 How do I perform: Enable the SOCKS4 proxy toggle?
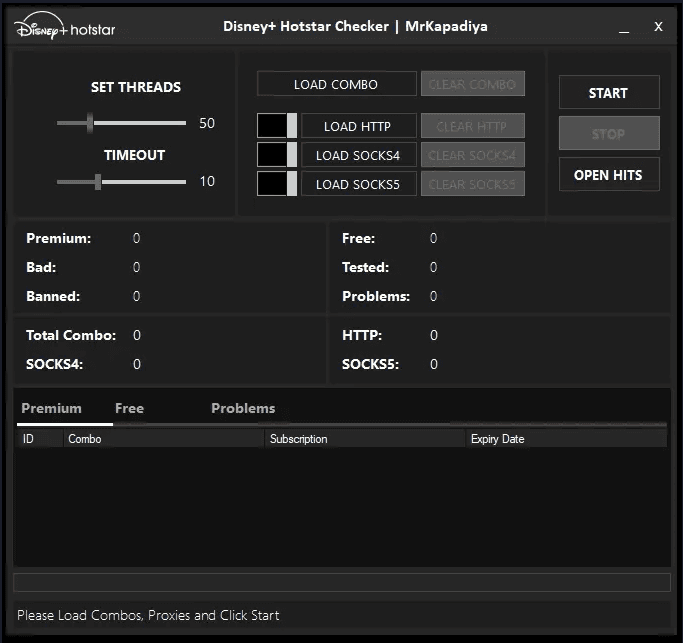(277, 155)
